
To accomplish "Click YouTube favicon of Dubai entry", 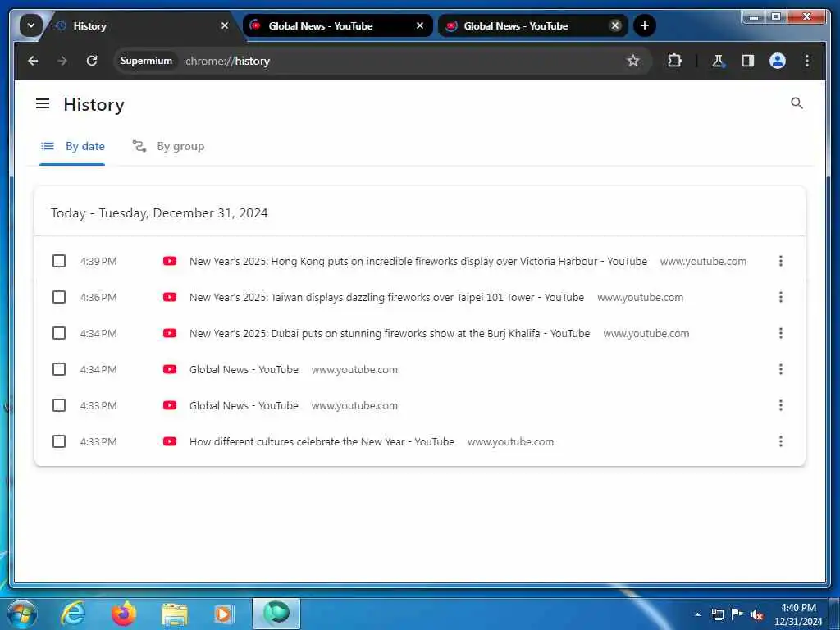I will [170, 333].
